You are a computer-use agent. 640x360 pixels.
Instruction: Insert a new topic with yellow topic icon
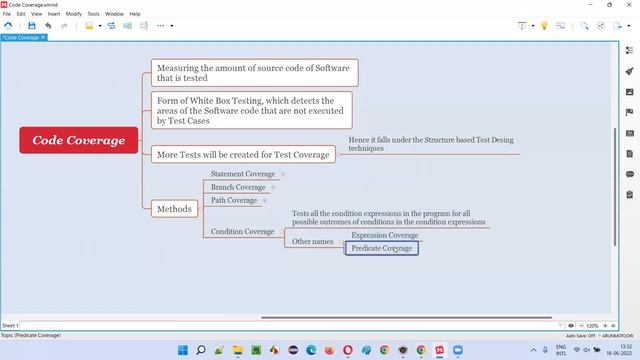point(89,26)
